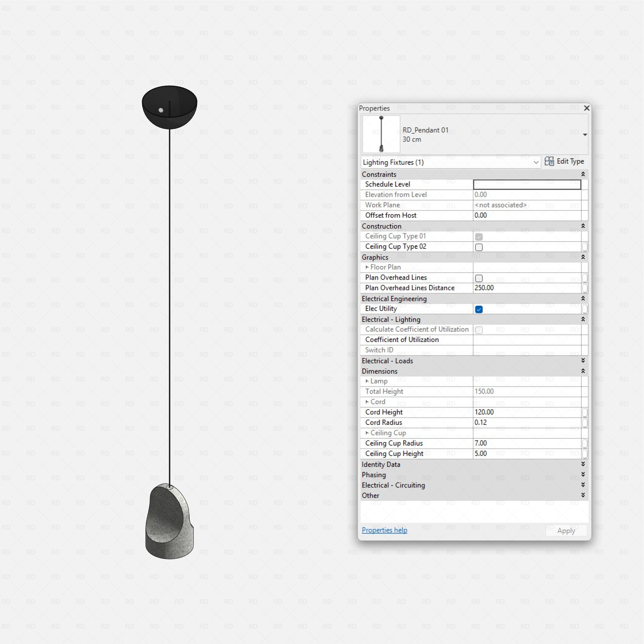Edit the Plan Overhead Lines Distance value 250.00
Image resolution: width=644 pixels, height=644 pixels.
click(527, 288)
